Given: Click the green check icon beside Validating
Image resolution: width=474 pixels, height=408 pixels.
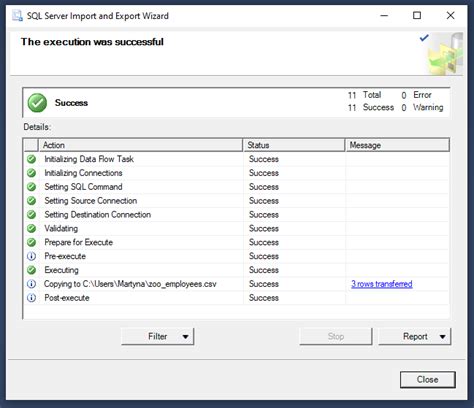Looking at the screenshot, I should pos(31,228).
